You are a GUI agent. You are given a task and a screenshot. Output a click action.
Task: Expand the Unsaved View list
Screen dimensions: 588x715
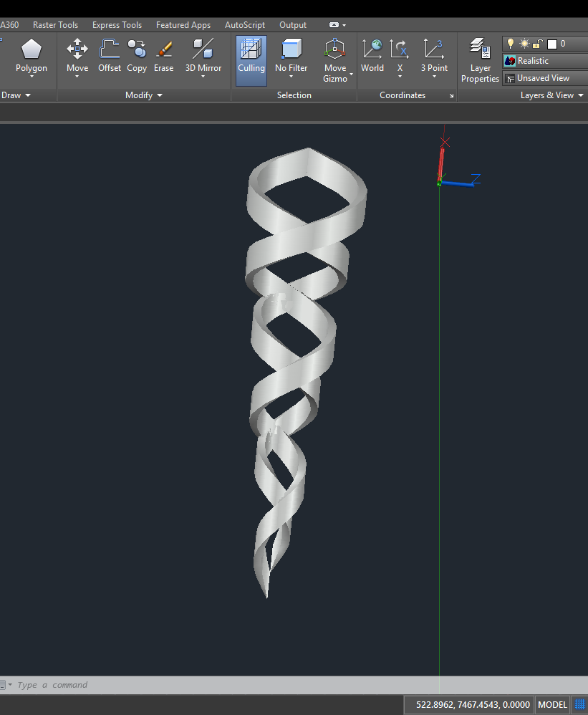click(x=544, y=77)
